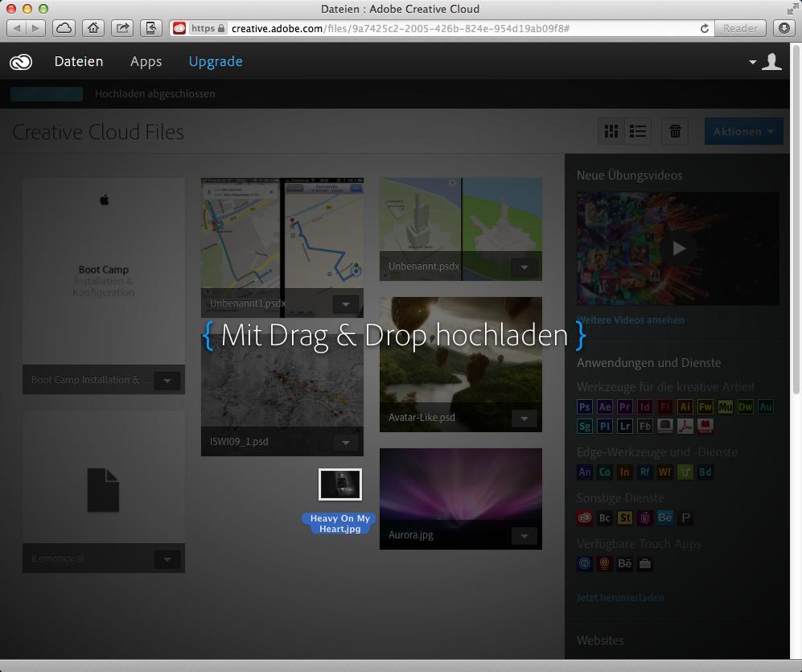Delete selection with the trash icon
The image size is (802, 672).
point(675,131)
